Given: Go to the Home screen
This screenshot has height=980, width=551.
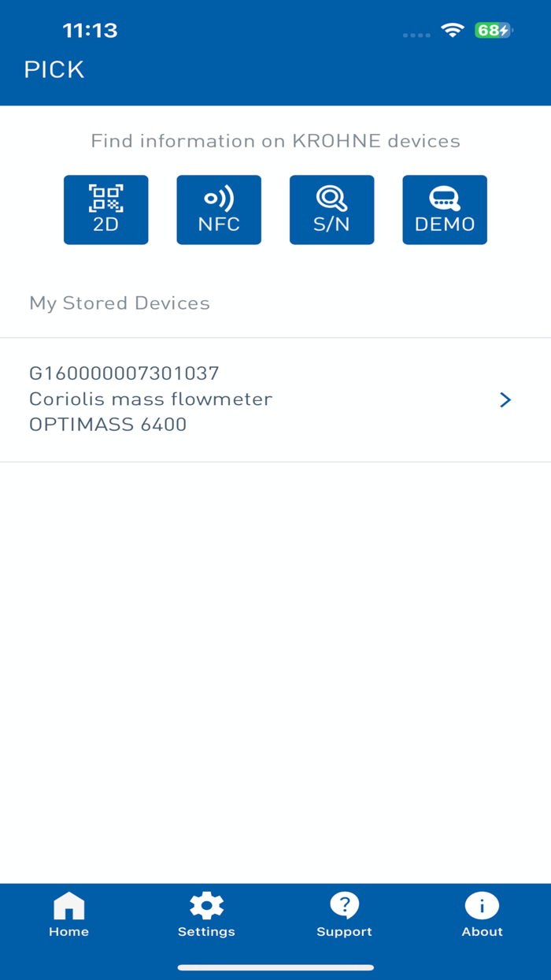Looking at the screenshot, I should 68,914.
